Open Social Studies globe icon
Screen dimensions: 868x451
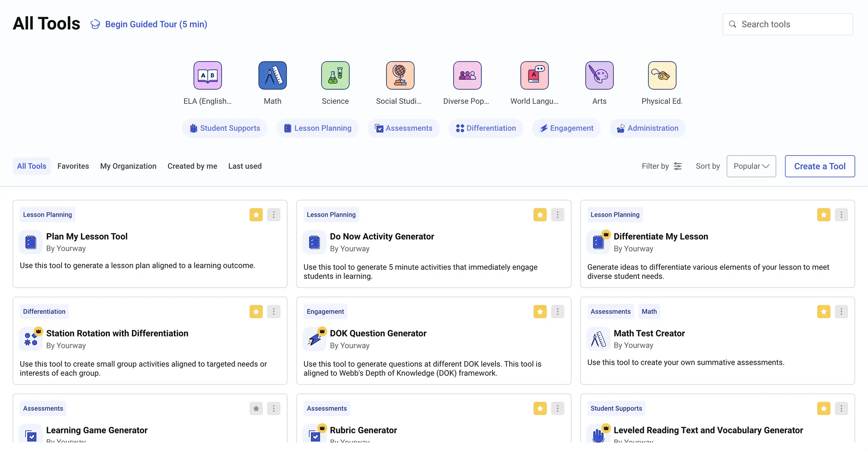[400, 76]
